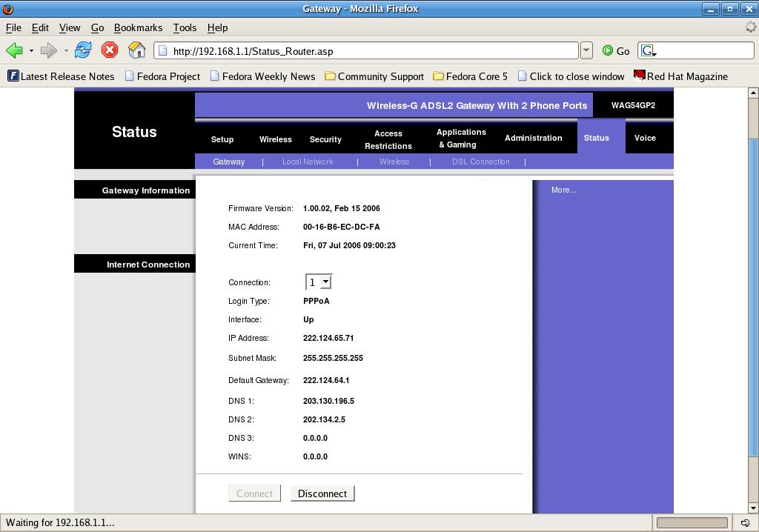This screenshot has height=532, width=759.
Task: Open the Back button history dropdown
Action: point(31,50)
